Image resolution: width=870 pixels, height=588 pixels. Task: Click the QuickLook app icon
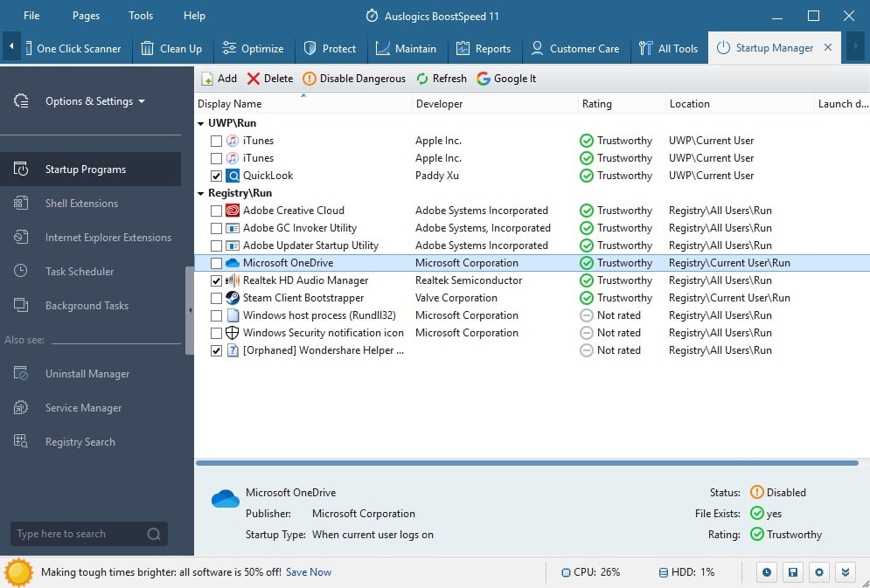pos(233,176)
